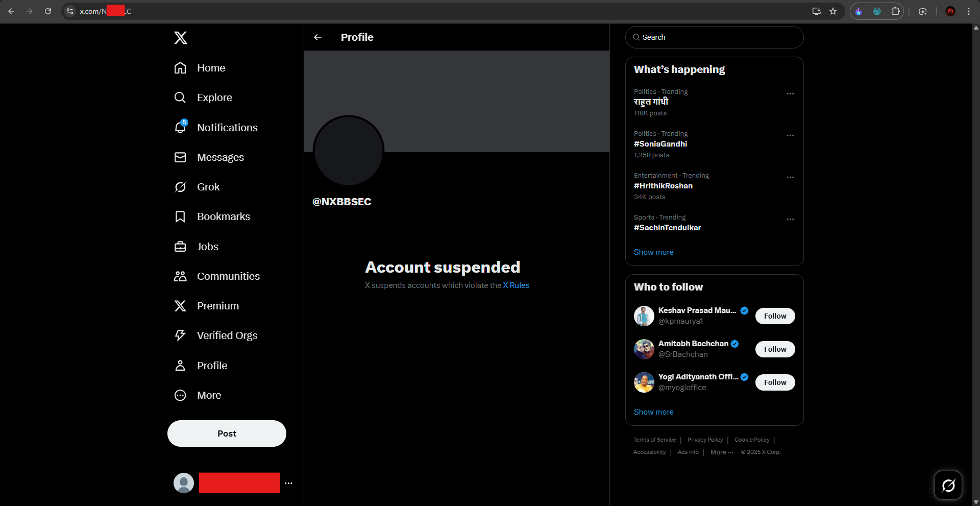980x506 pixels.
Task: Open Accessibility footer link
Action: [649, 452]
